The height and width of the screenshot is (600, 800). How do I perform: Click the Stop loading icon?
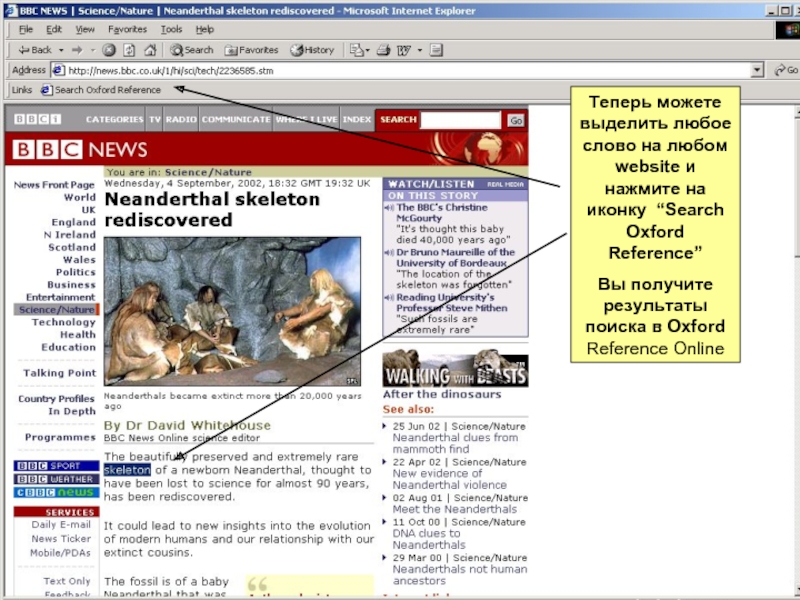pos(109,50)
